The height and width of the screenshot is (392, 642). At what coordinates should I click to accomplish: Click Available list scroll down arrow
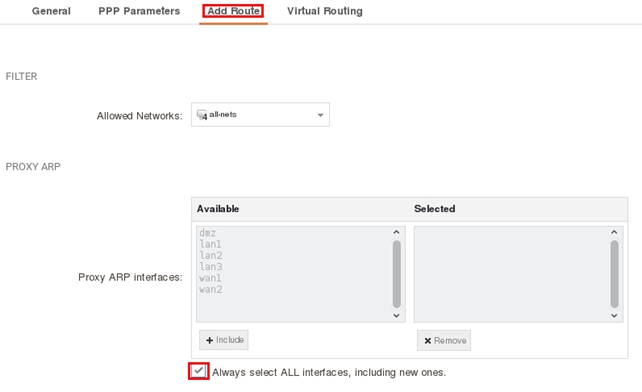click(x=396, y=315)
